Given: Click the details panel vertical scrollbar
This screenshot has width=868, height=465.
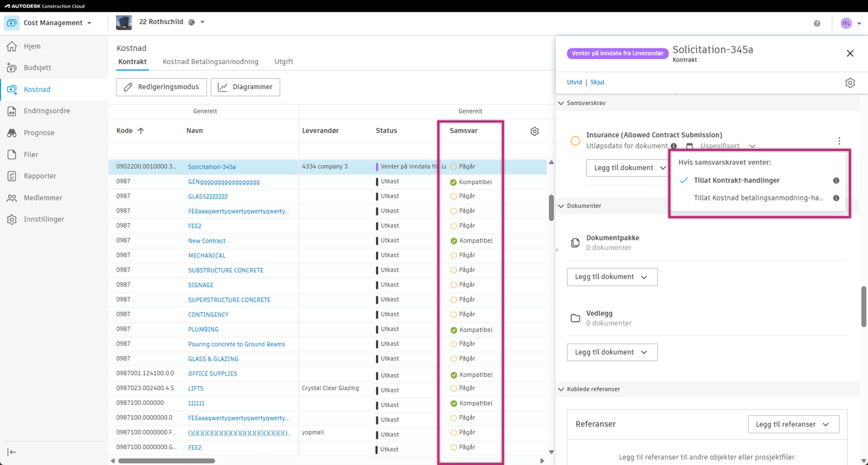Looking at the screenshot, I should (x=864, y=306).
